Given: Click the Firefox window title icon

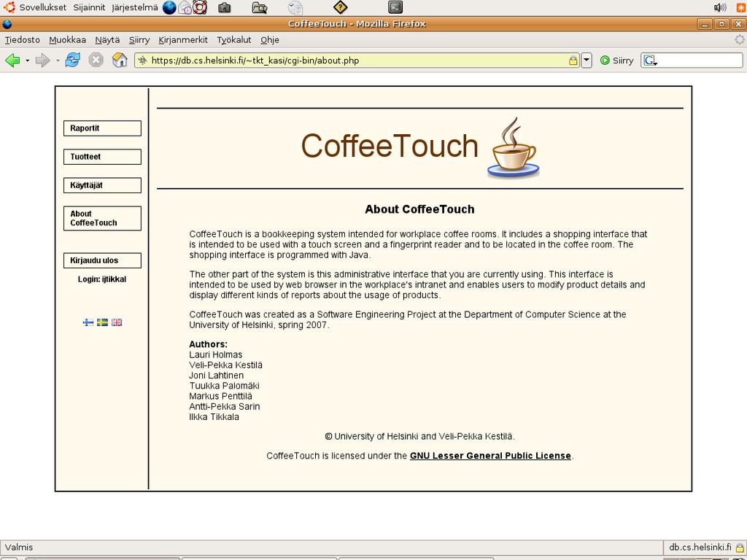Looking at the screenshot, I should 7,24.
